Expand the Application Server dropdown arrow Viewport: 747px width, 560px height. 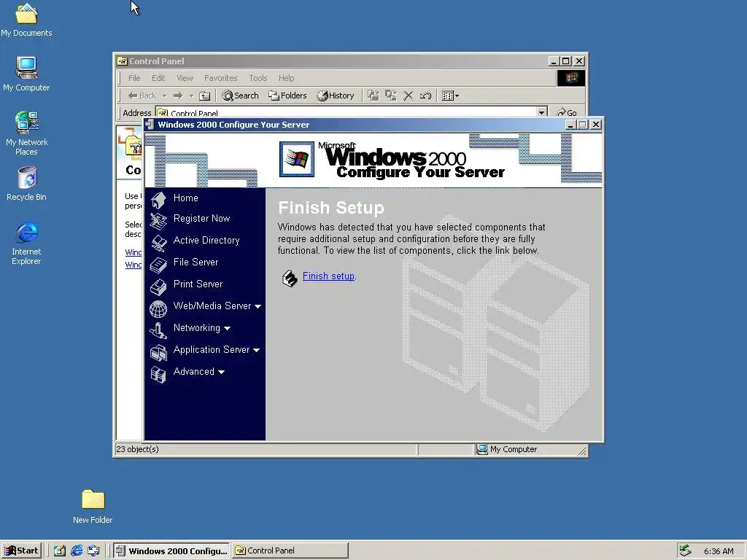(x=256, y=350)
